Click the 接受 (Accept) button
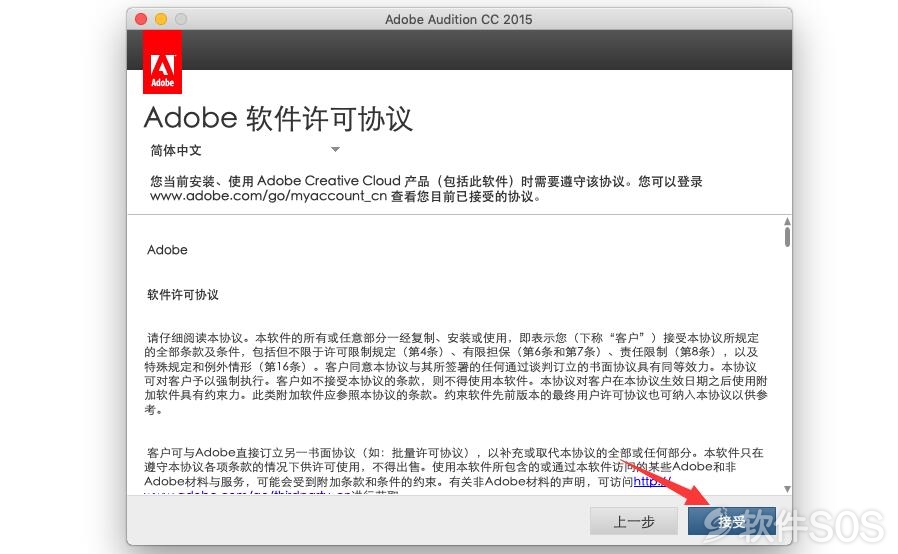This screenshot has width=898, height=554. 731,521
